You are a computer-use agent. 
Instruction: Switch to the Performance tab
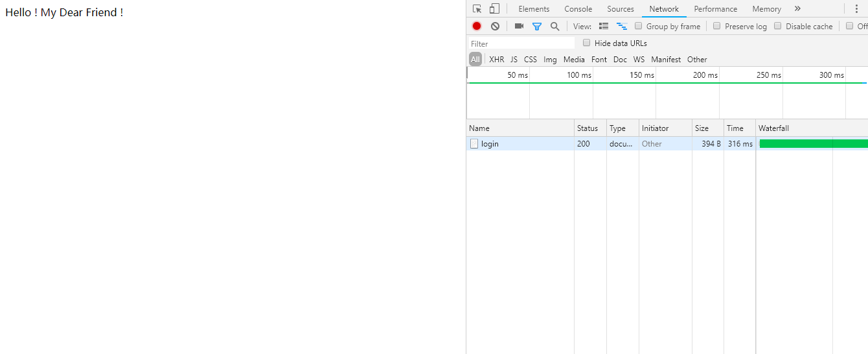click(x=715, y=9)
